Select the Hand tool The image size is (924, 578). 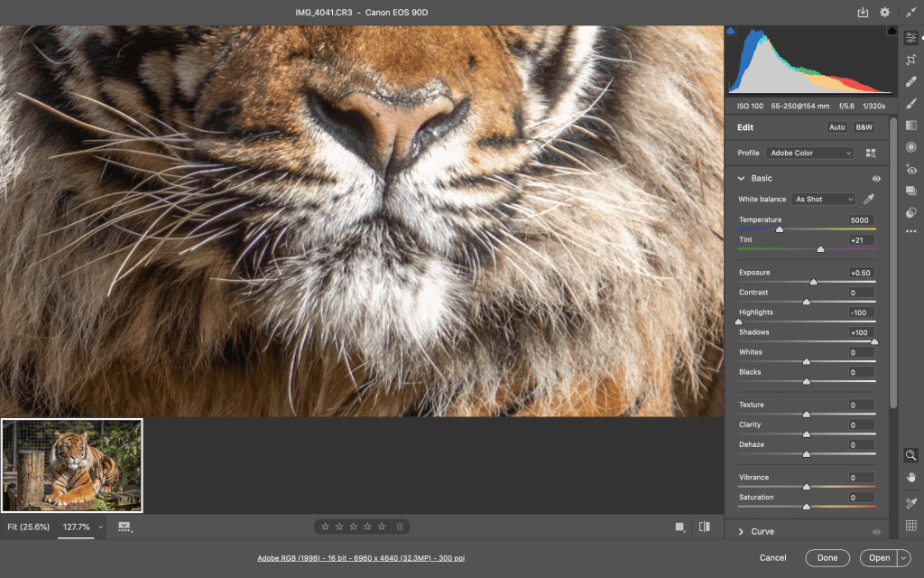click(x=911, y=477)
